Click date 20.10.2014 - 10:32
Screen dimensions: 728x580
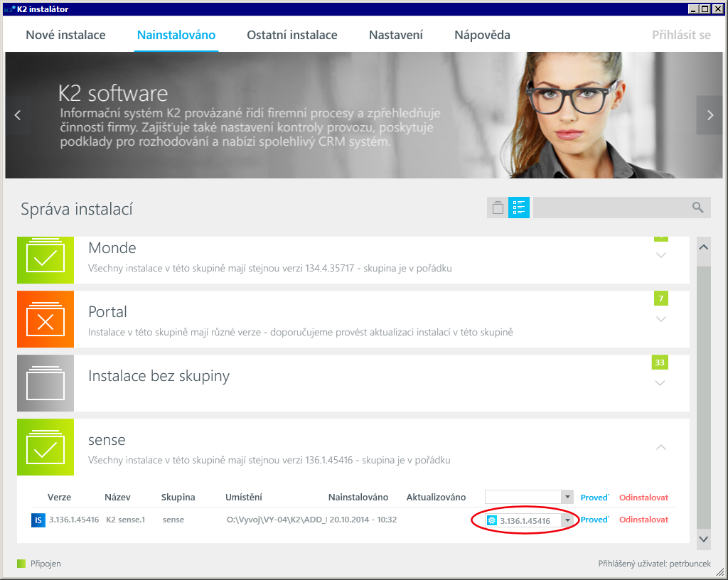(x=363, y=520)
